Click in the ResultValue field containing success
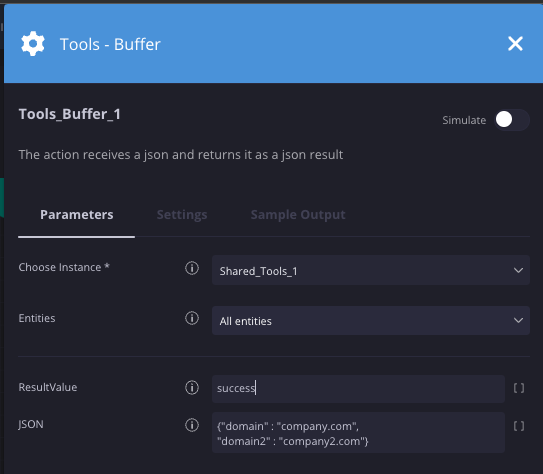The height and width of the screenshot is (474, 543). 358,388
